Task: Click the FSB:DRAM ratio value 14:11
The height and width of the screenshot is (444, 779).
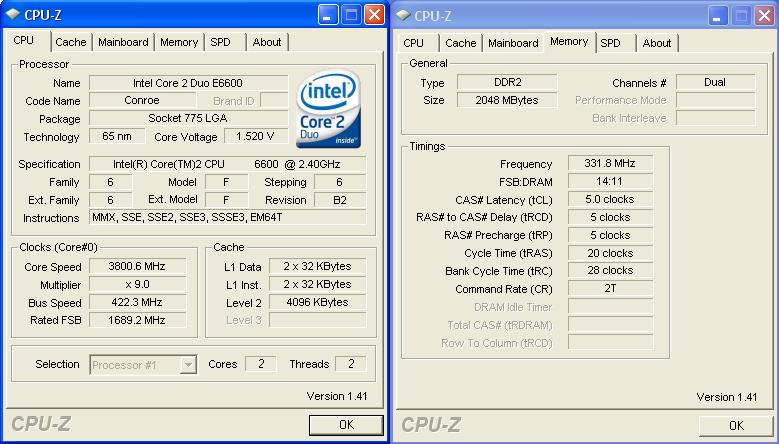Action: pyautogui.click(x=610, y=181)
